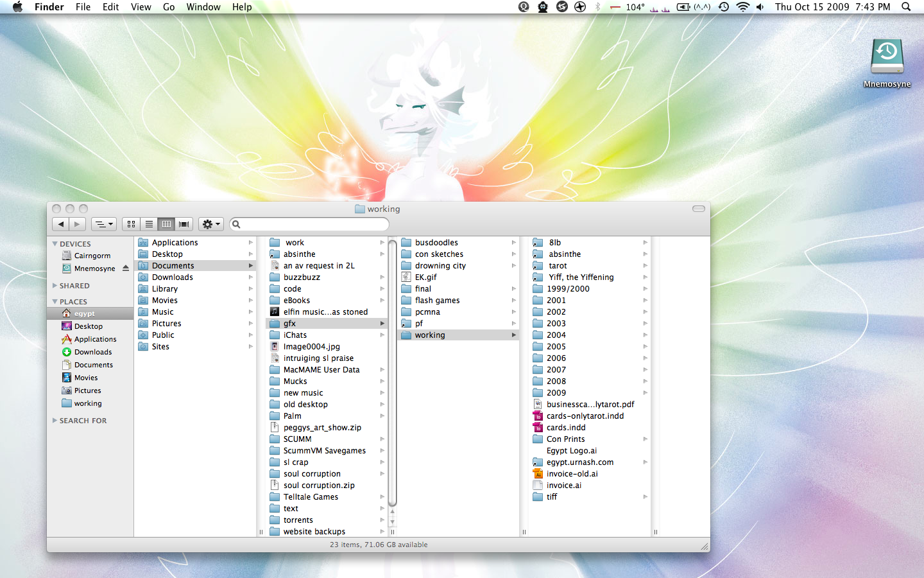Screen dimensions: 924x578
Task: Eject the Mnemosyne drive in sidebar
Action: (x=126, y=268)
